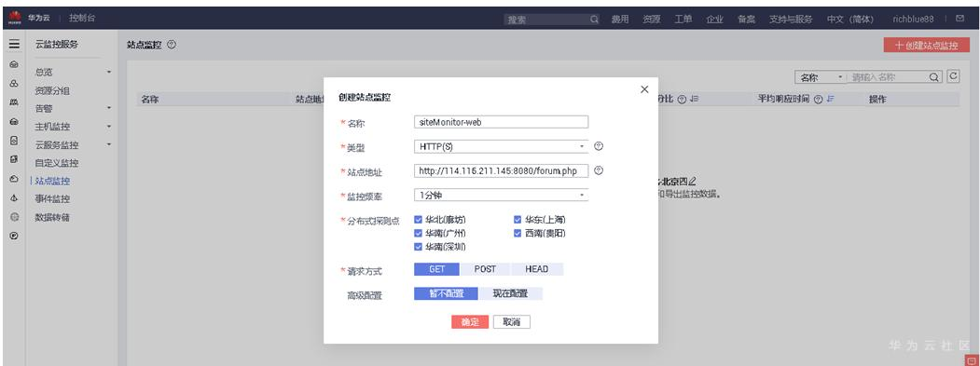This screenshot has width=980, height=366.
Task: Expand the 总览 sidebar section
Action: (109, 73)
